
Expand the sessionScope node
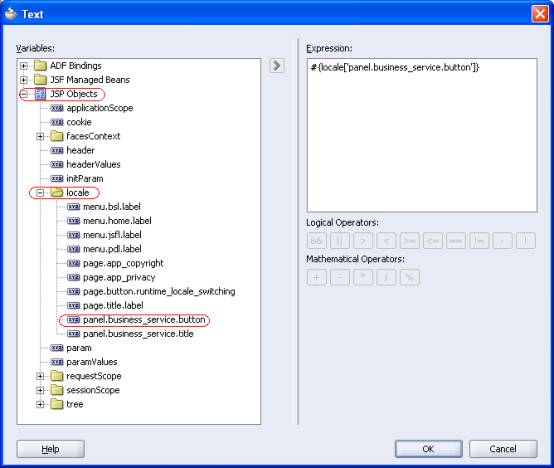click(x=40, y=390)
